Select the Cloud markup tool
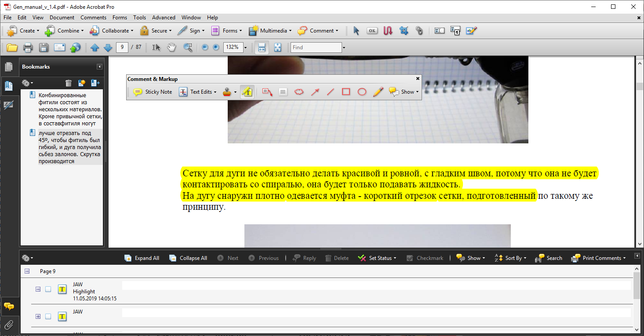The width and height of the screenshot is (644, 336). click(299, 92)
